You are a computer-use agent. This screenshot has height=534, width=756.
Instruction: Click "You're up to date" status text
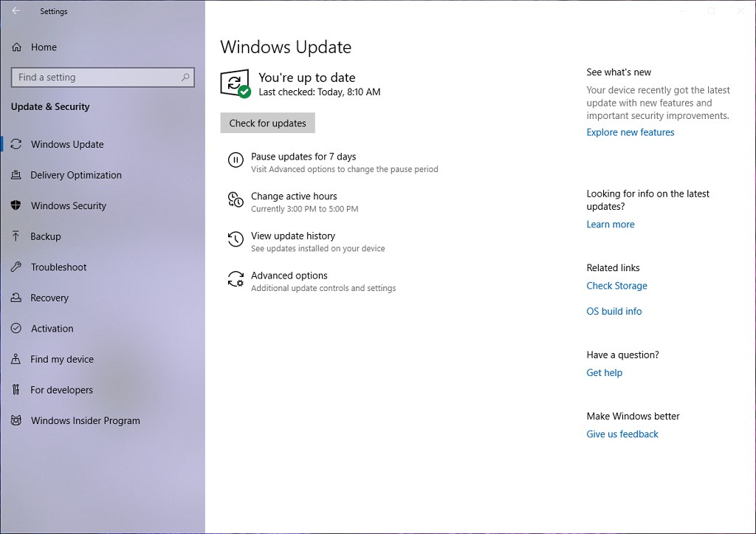click(x=306, y=77)
